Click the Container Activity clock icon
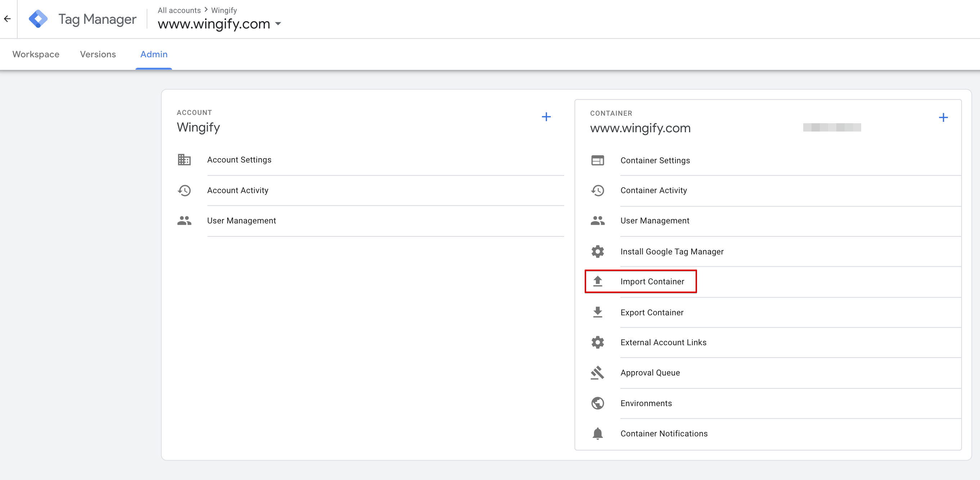Image resolution: width=980 pixels, height=480 pixels. [598, 190]
